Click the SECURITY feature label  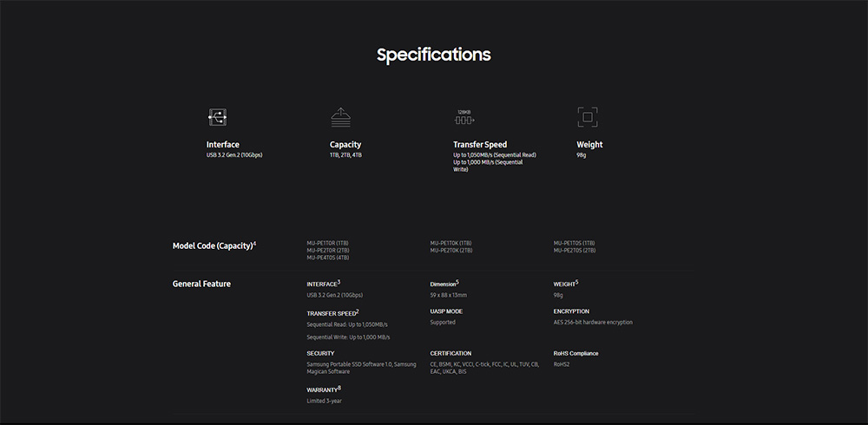(x=320, y=353)
